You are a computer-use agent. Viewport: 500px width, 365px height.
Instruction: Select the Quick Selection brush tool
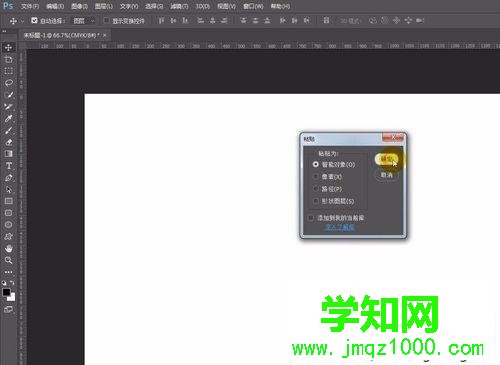[8, 95]
